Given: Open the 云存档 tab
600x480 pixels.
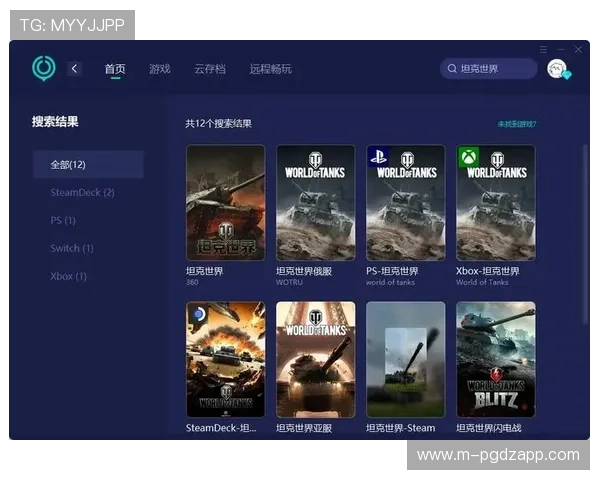Looking at the screenshot, I should (210, 69).
